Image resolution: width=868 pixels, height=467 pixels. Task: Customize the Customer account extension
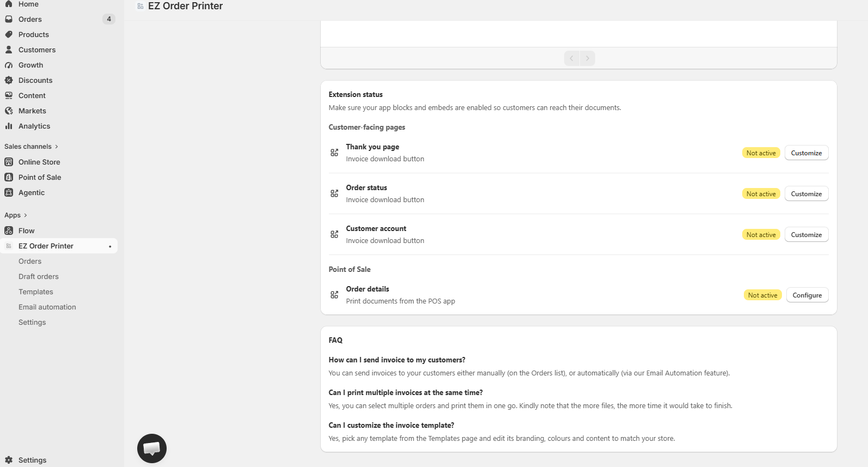click(806, 234)
